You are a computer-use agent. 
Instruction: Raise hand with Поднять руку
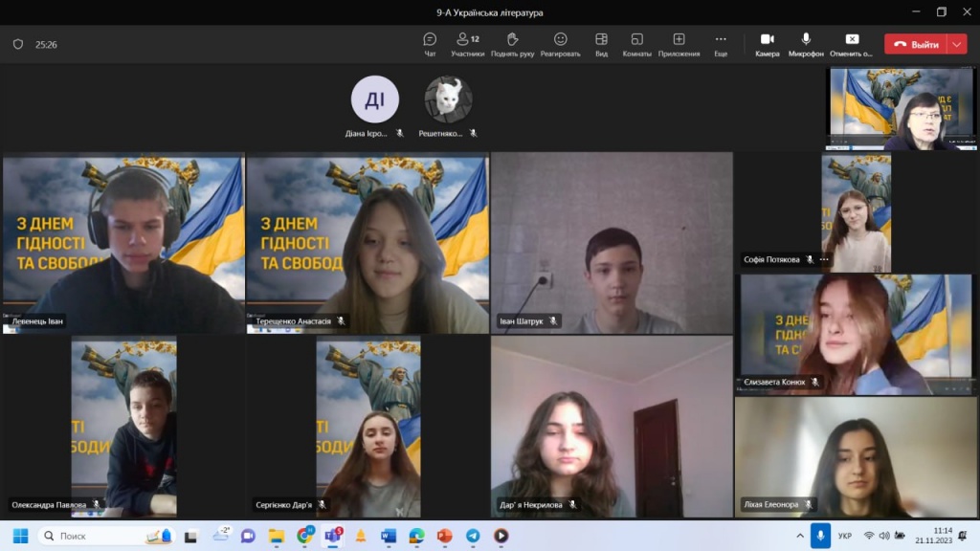pyautogui.click(x=512, y=44)
